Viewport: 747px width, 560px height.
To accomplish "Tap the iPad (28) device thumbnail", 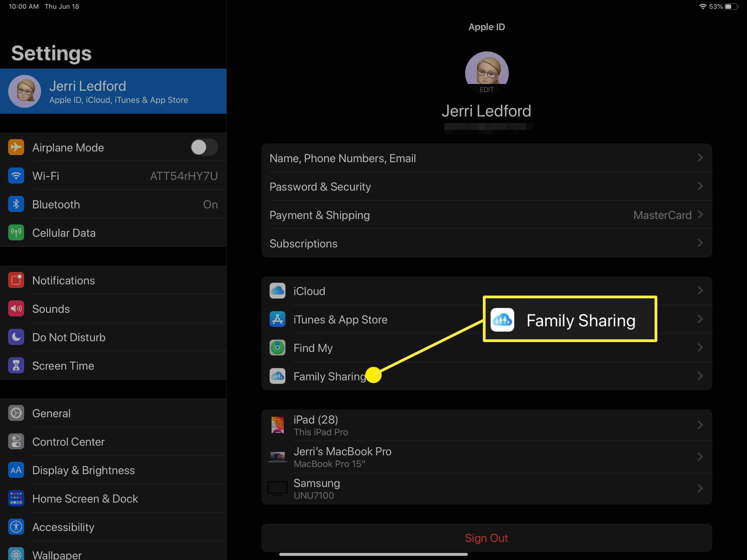I will [278, 425].
